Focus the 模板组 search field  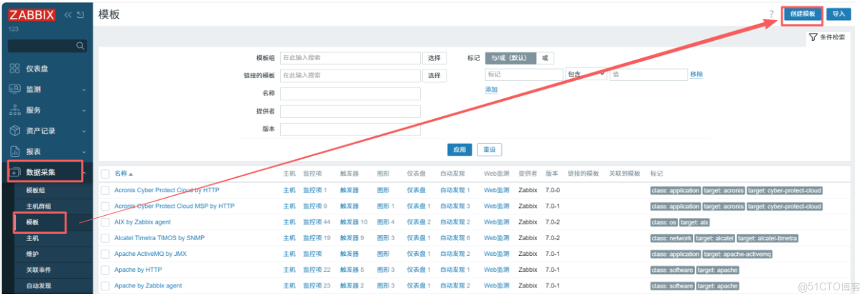click(x=350, y=58)
